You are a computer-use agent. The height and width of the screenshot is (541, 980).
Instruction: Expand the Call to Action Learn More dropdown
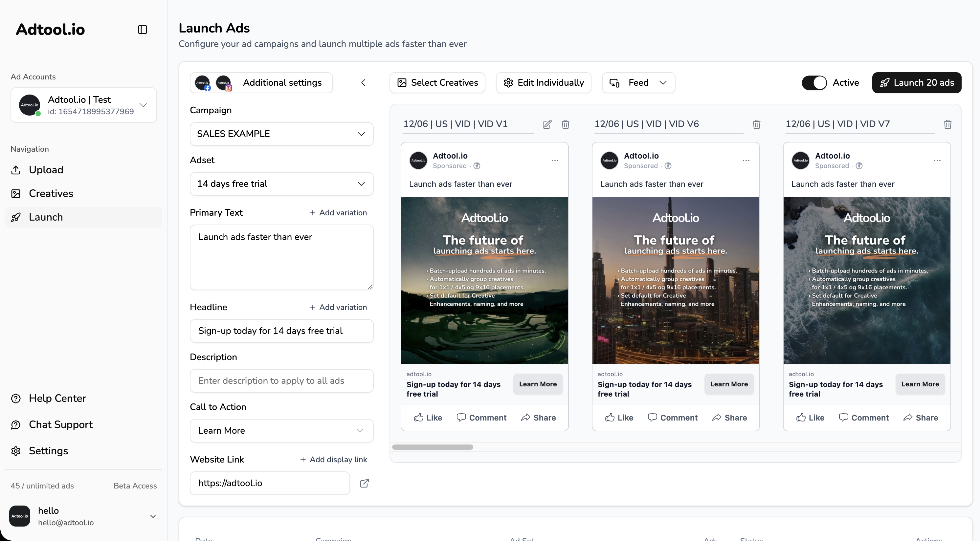[281, 430]
